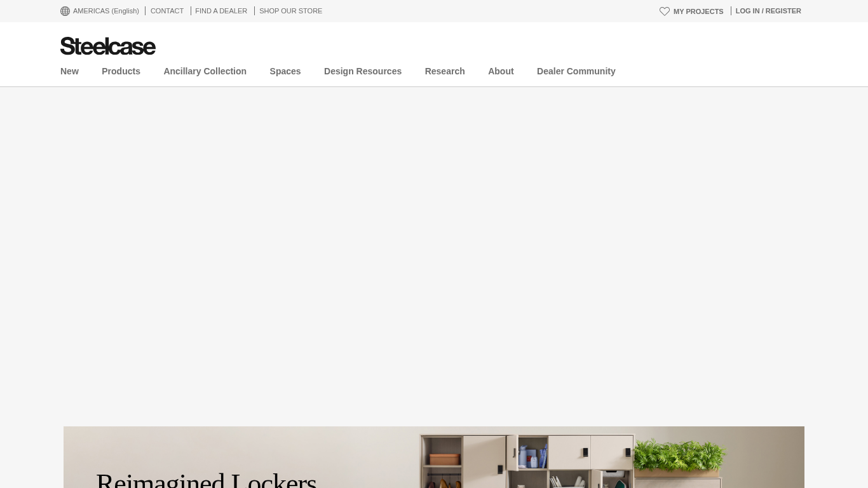Expand the Design Resources menu
Image resolution: width=868 pixels, height=488 pixels.
point(363,71)
